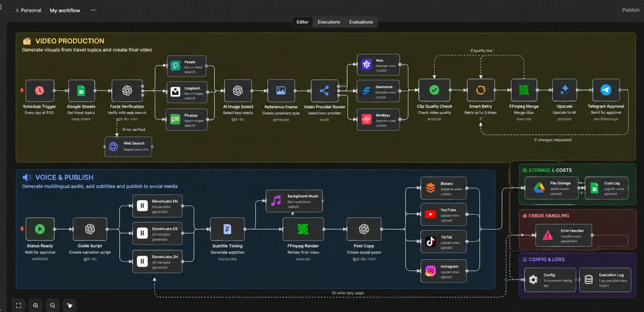Click the Facts Verification OpenAI node
The width and height of the screenshot is (644, 312).
tap(127, 91)
